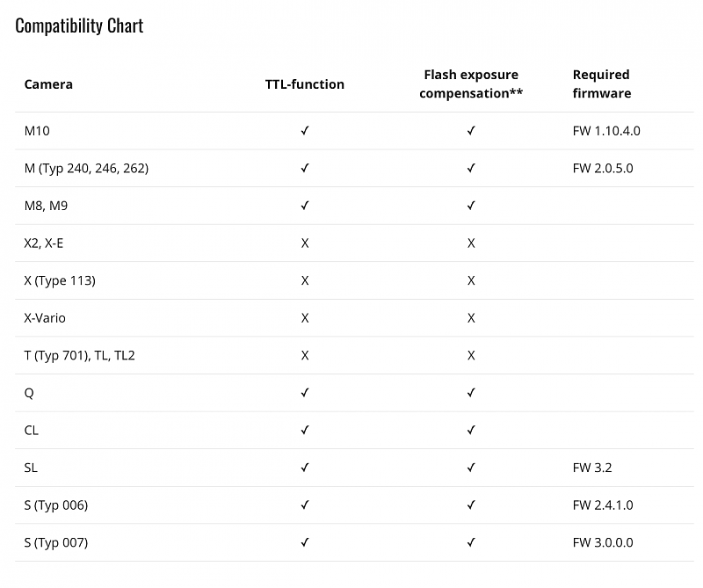Select the FW 3.2 firmware entry

pos(591,468)
